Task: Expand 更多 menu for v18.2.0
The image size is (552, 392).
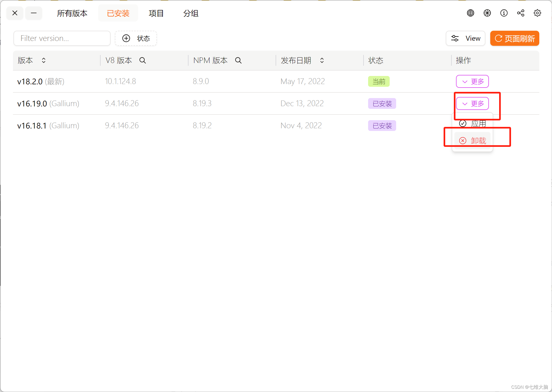Action: coord(472,81)
